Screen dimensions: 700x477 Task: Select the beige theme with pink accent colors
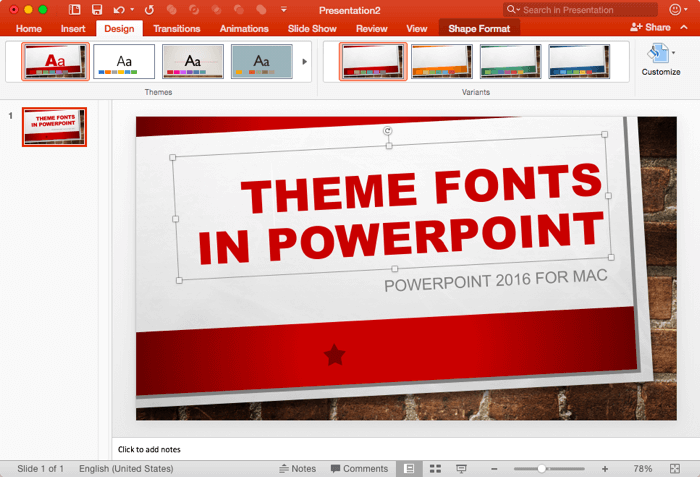pos(193,61)
